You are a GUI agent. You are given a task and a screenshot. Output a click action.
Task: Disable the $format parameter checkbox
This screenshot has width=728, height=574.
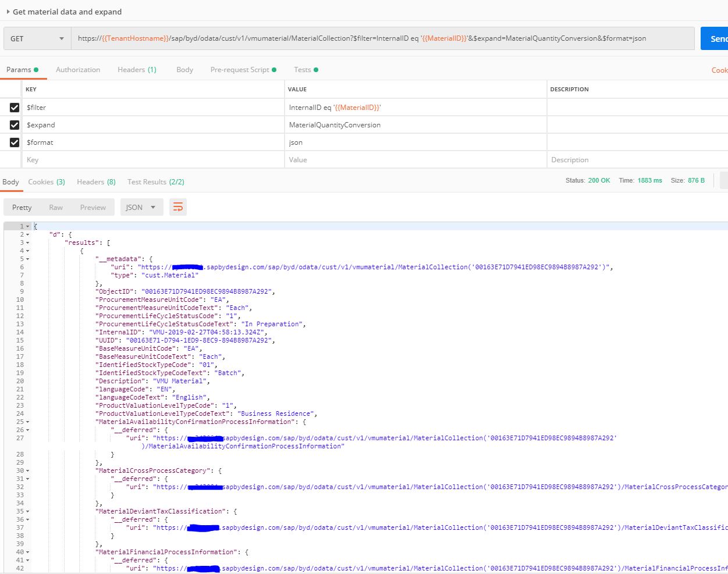coord(15,142)
